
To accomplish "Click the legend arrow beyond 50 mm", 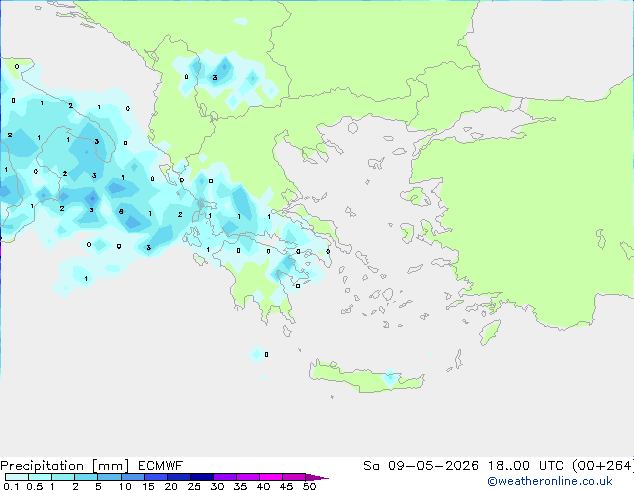I will point(316,477).
